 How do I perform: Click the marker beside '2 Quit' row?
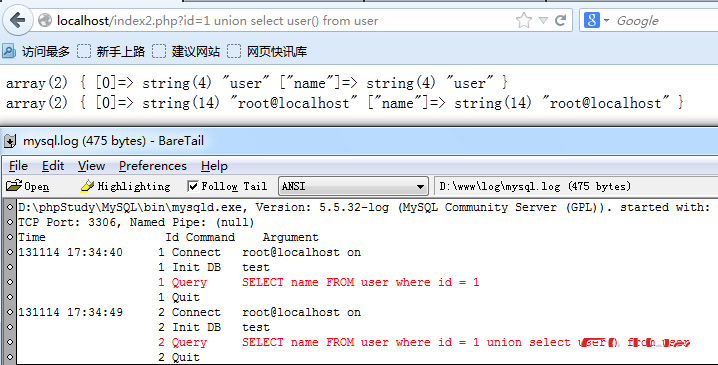tap(10, 357)
